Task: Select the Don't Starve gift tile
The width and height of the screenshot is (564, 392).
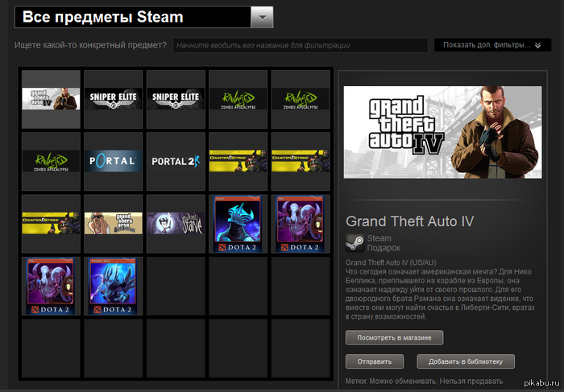Action: point(176,224)
